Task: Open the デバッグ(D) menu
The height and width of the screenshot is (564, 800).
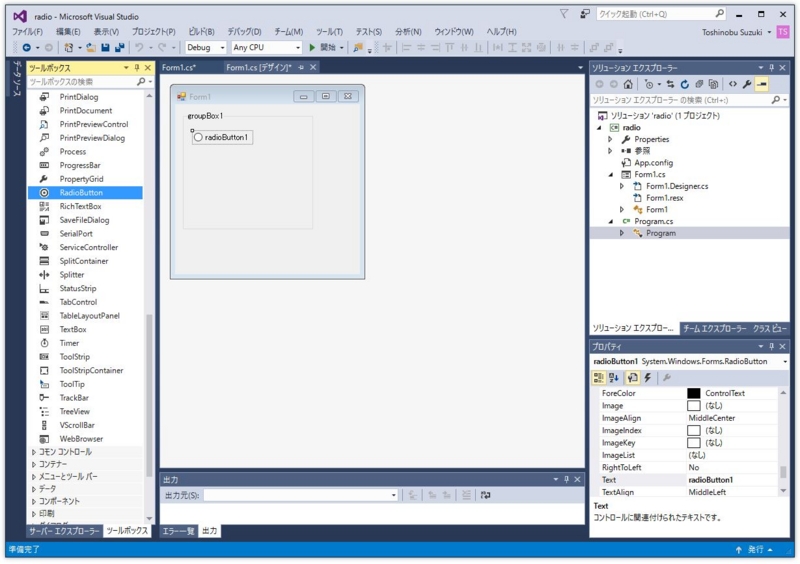Action: [x=244, y=32]
